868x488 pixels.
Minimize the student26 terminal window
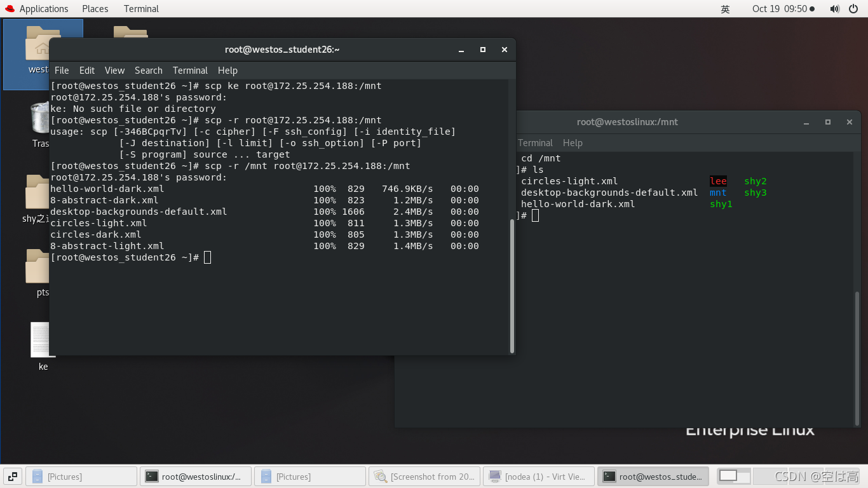461,50
